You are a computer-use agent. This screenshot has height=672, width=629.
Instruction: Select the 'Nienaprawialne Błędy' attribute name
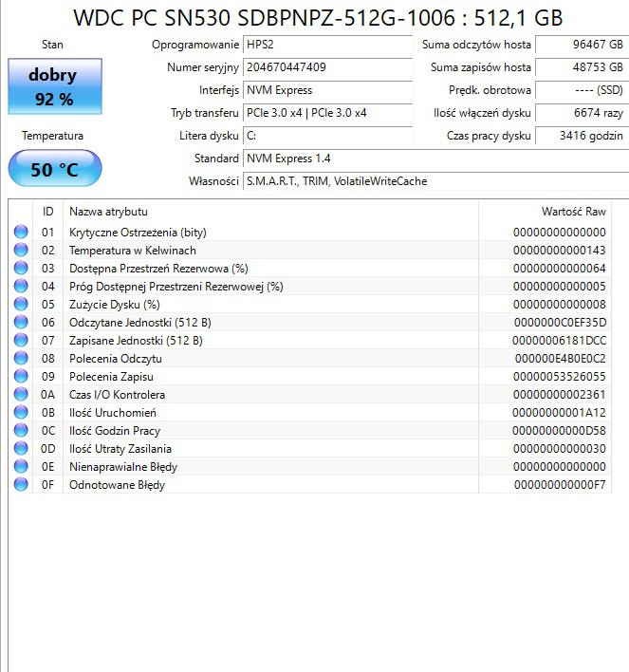click(x=123, y=467)
